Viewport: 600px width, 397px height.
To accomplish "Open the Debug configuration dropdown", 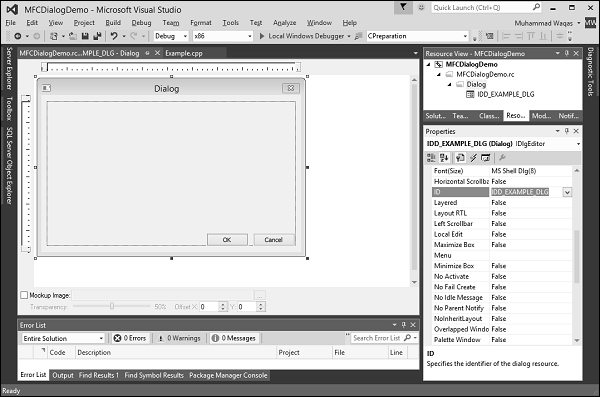I will pyautogui.click(x=185, y=36).
